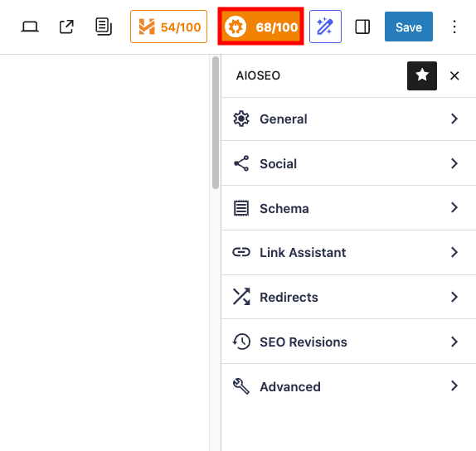Open the SEO Revisions section
Screen dimensions: 476x451
pyautogui.click(x=348, y=342)
